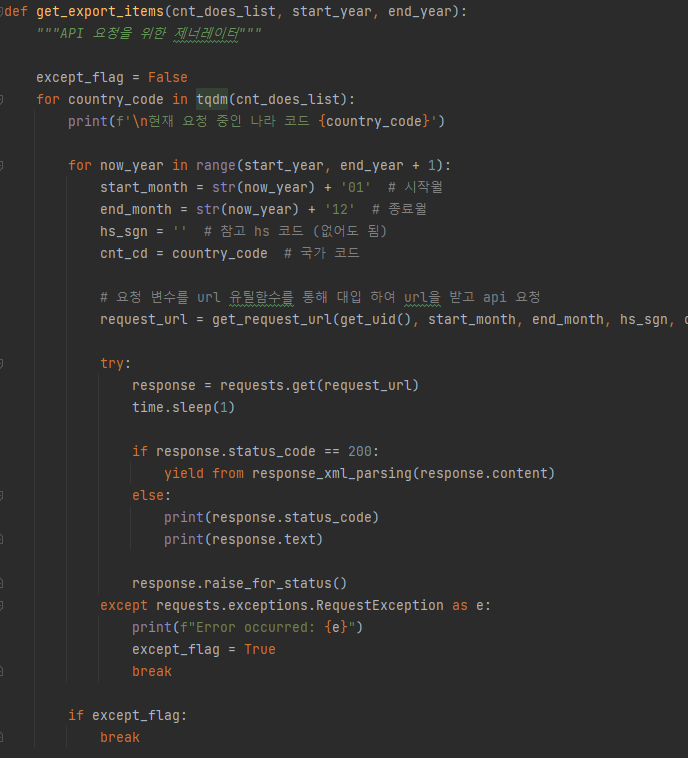The width and height of the screenshot is (688, 758).
Task: Click the get_export_items function name
Action: click(100, 12)
